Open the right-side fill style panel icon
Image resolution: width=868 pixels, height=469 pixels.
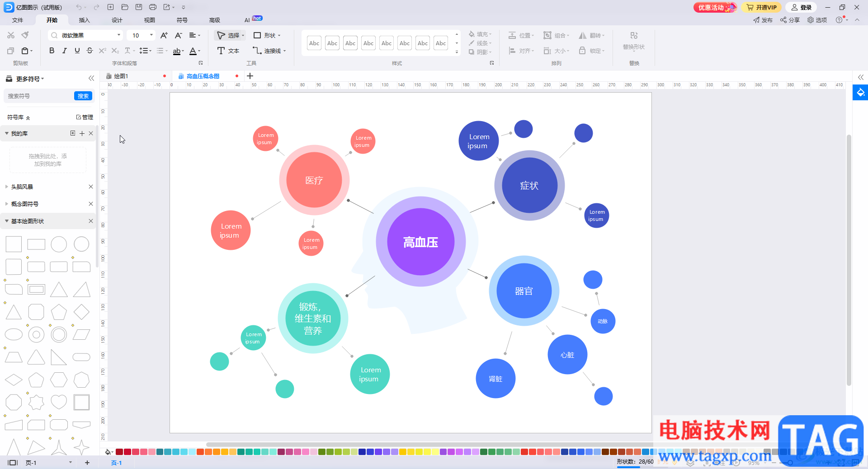[x=861, y=93]
